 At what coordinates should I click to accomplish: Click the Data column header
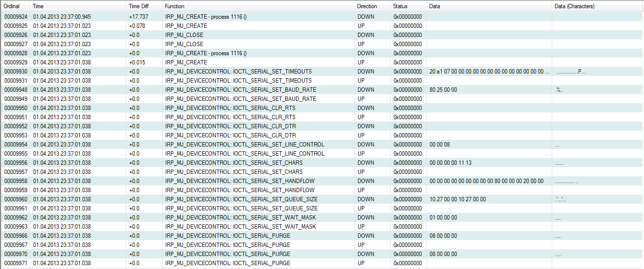pyautogui.click(x=434, y=6)
